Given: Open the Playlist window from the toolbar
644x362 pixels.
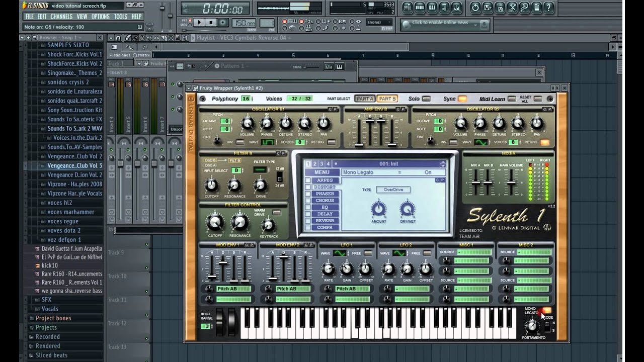Looking at the screenshot, I should (x=407, y=8).
